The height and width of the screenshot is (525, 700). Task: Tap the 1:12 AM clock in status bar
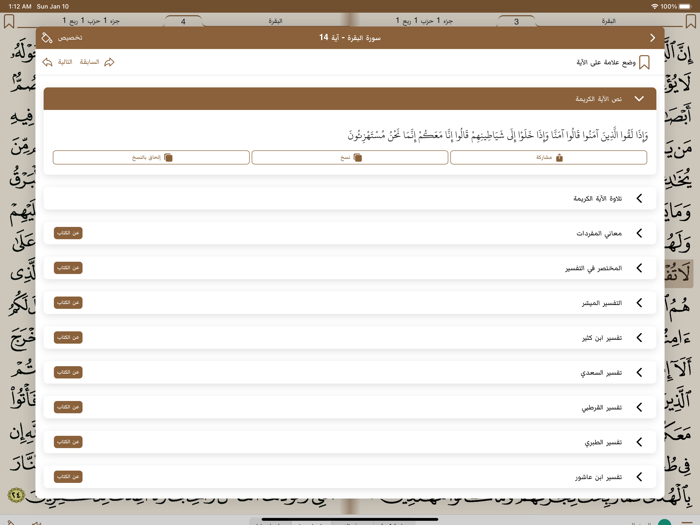coord(20,6)
